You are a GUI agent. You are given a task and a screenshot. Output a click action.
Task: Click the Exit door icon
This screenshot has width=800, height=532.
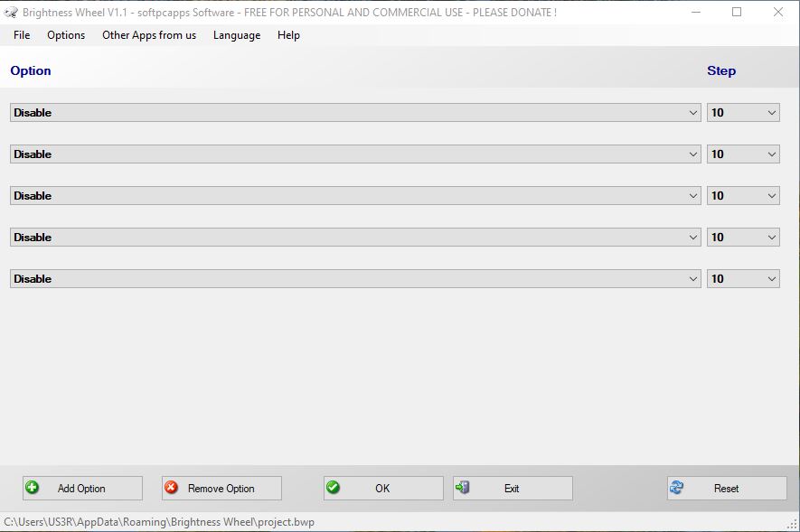click(463, 488)
